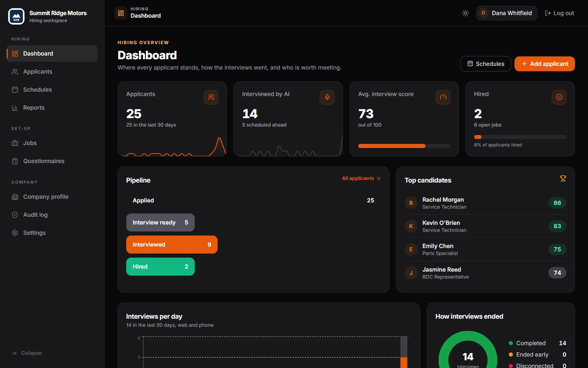The width and height of the screenshot is (588, 368).
Task: Open Jobs in the sidebar
Action: pos(52,143)
